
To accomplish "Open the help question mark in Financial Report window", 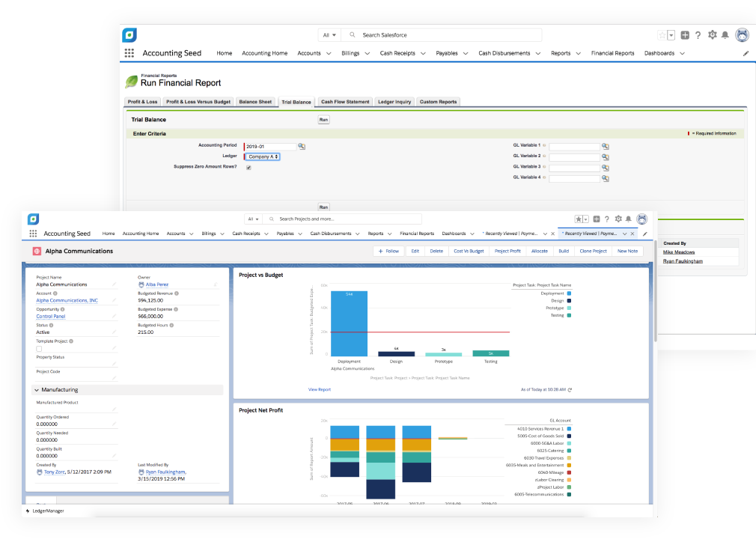I will [x=698, y=35].
